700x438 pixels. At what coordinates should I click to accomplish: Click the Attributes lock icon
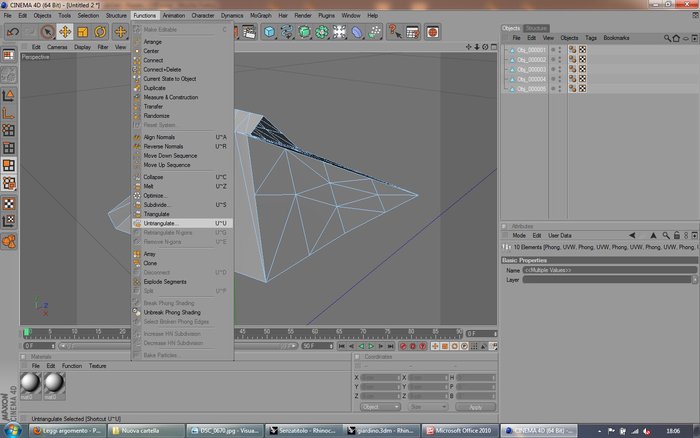pos(677,235)
